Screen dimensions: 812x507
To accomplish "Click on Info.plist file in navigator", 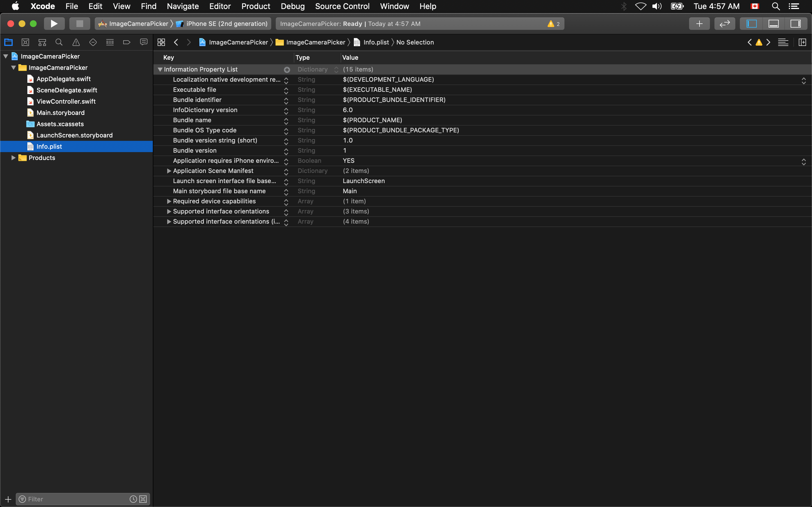I will (49, 146).
